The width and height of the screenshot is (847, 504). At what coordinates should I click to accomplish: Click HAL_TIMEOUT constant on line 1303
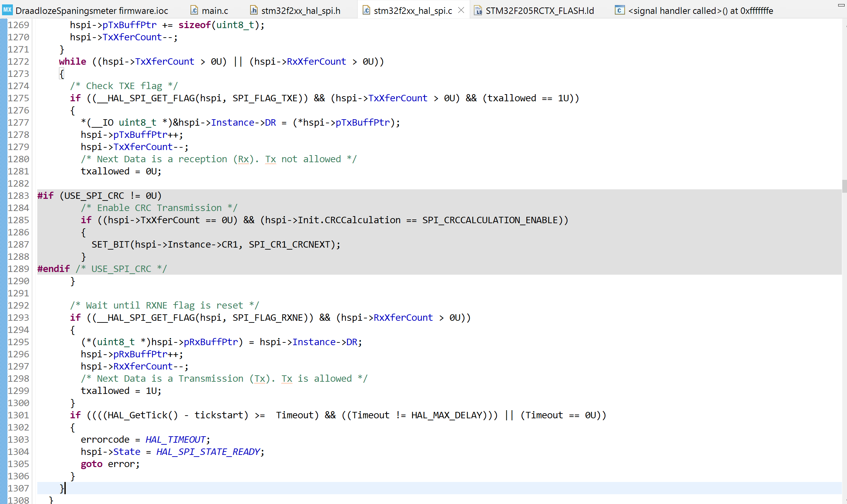click(175, 439)
